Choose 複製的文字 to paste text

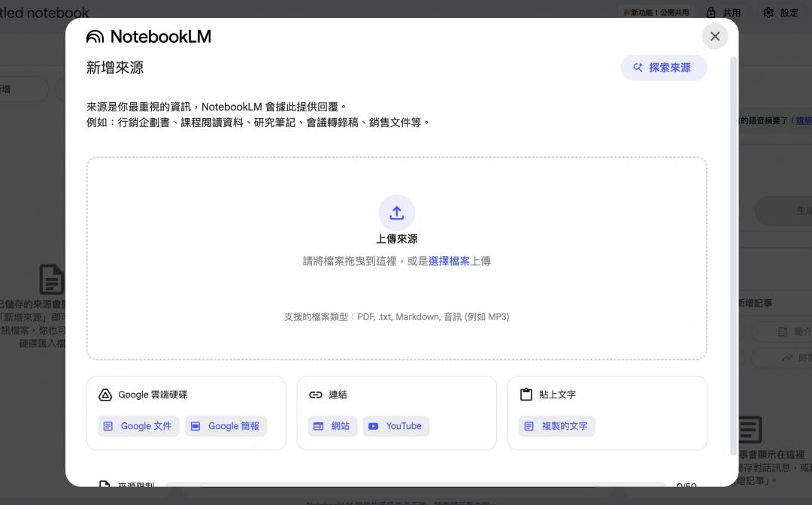coord(556,426)
